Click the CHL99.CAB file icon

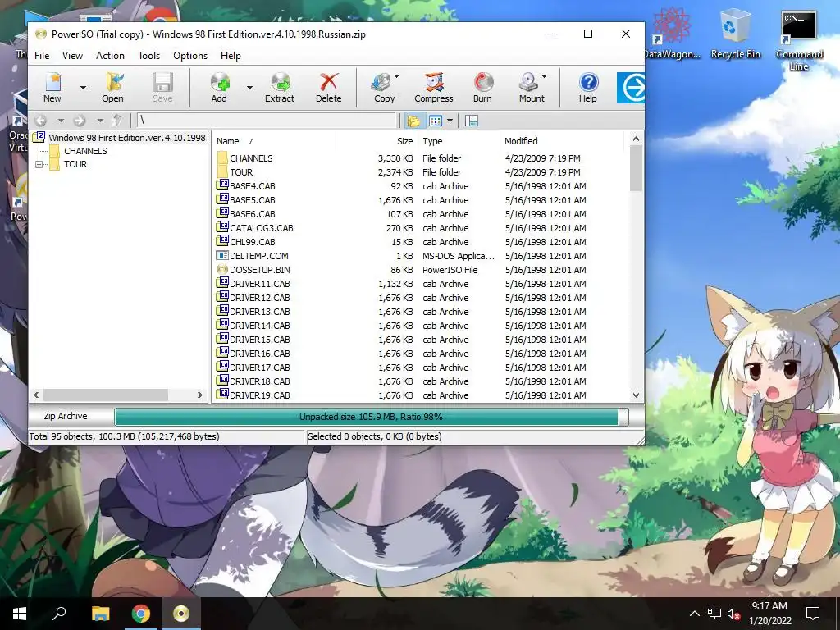point(222,242)
